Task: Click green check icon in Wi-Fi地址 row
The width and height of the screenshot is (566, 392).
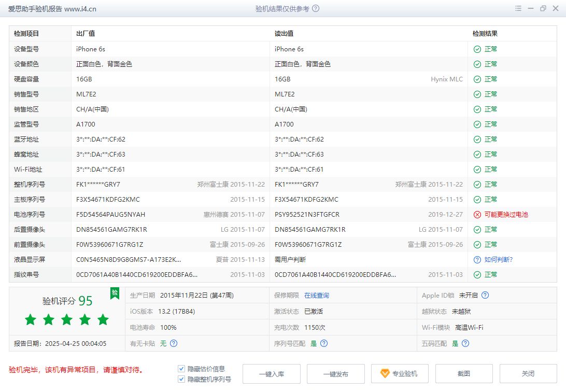Action: [x=477, y=170]
